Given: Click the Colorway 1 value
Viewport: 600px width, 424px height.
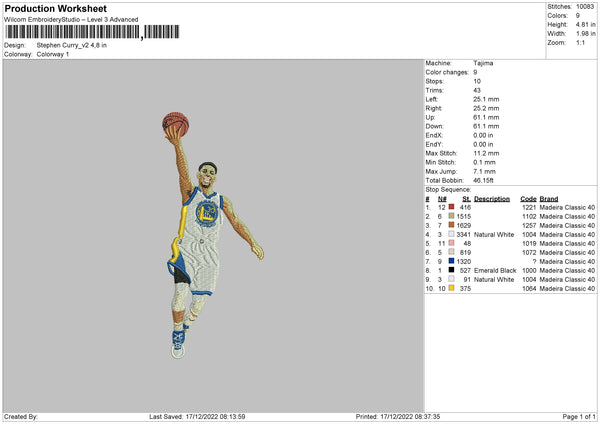Looking at the screenshot, I should [x=53, y=54].
